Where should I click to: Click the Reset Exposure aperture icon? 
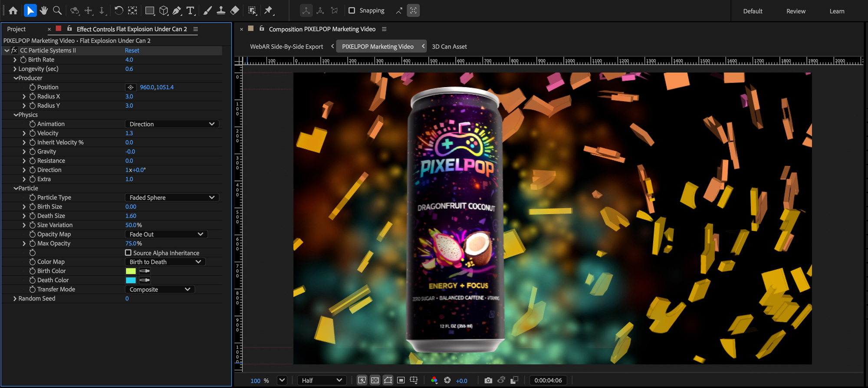(x=447, y=380)
